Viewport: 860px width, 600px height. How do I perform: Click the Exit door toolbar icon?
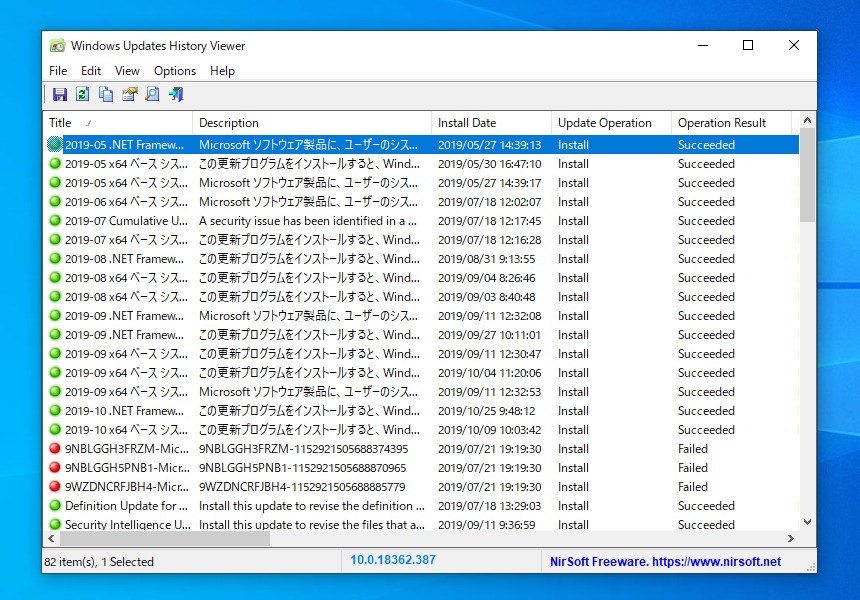[176, 95]
